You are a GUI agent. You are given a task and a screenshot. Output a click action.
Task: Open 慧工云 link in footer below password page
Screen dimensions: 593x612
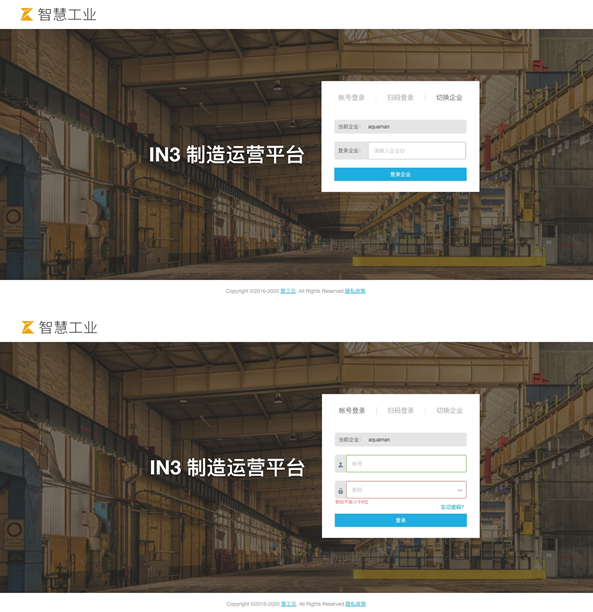click(289, 604)
